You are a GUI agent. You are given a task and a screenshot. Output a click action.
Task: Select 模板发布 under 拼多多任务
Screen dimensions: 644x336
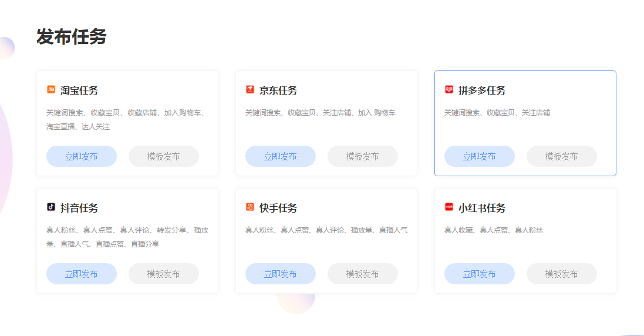pos(562,156)
